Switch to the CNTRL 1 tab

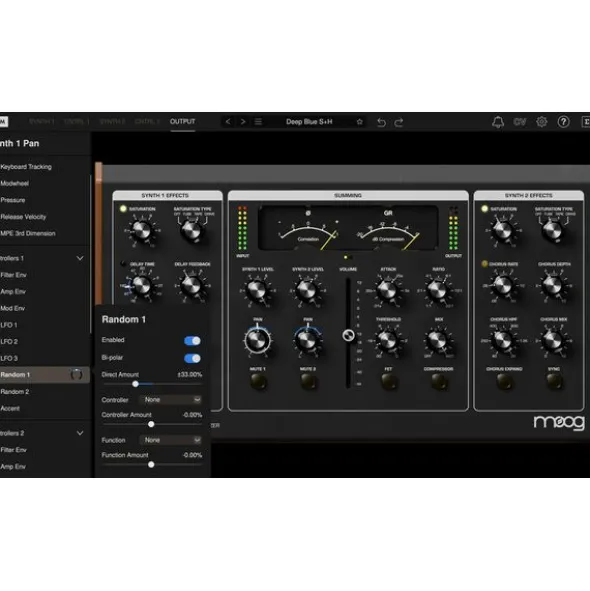point(77,121)
